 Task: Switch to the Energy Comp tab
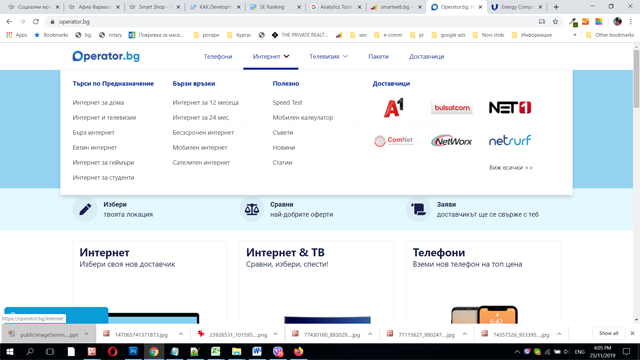516,7
